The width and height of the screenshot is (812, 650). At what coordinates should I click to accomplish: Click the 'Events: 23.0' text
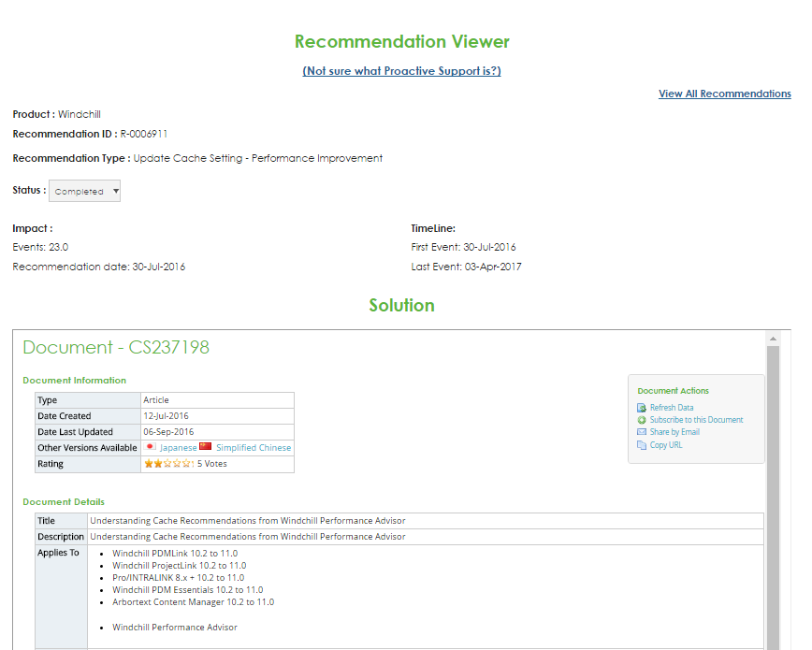click(40, 247)
